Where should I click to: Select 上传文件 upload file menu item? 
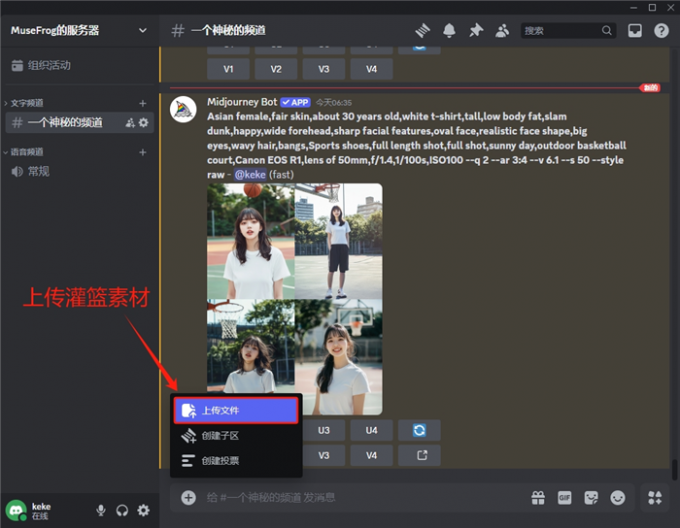(236, 410)
